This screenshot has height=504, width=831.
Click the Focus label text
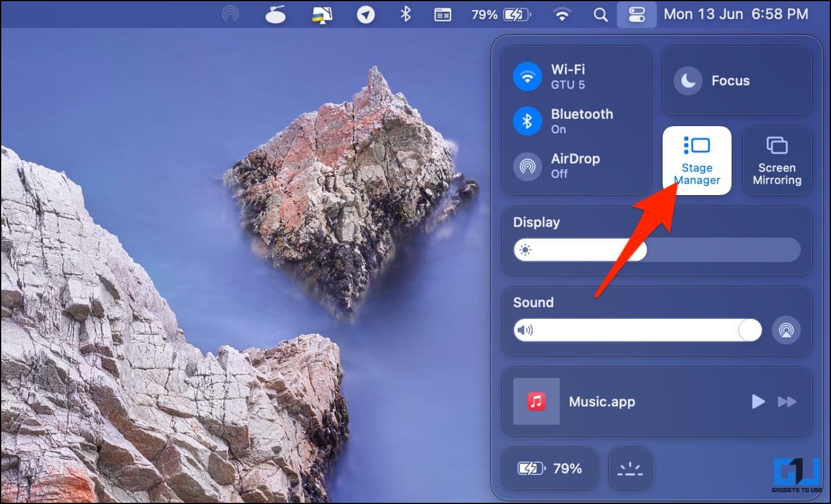pos(730,81)
